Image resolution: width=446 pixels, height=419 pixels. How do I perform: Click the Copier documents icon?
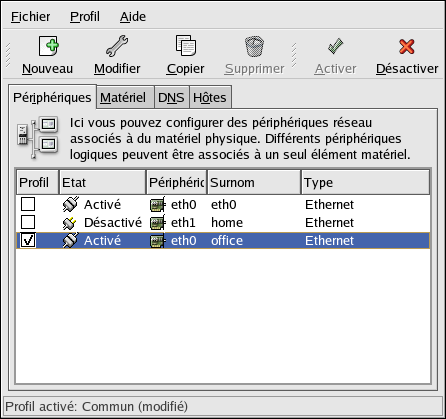186,45
